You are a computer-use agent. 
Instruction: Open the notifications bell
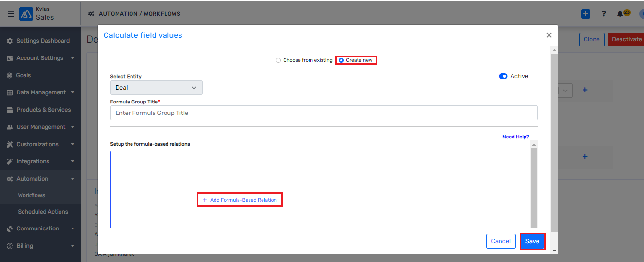pos(620,14)
